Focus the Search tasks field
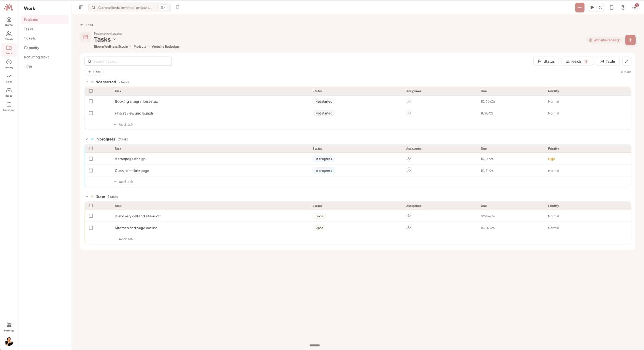This screenshot has height=350, width=644. coord(128,61)
